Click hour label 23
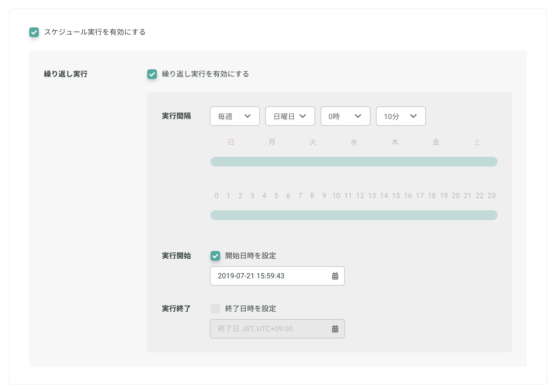Image resolution: width=556 pixels, height=392 pixels. tap(492, 196)
